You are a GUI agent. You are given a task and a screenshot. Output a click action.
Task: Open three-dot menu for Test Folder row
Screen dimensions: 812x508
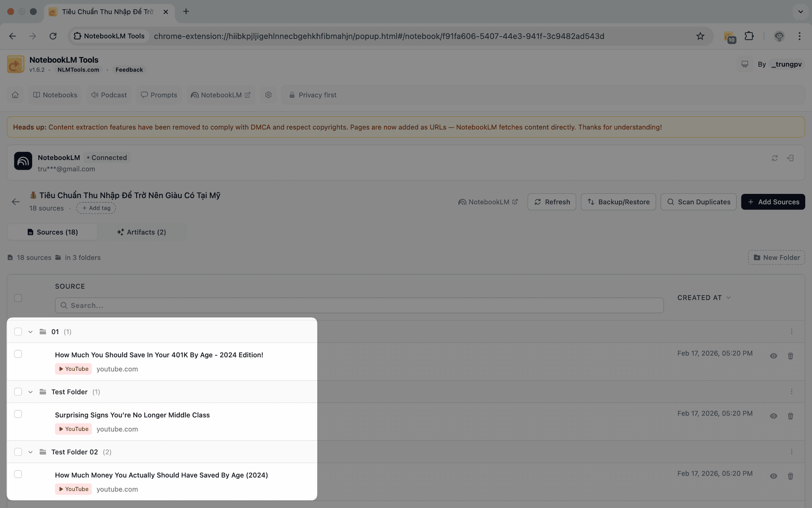(791, 392)
